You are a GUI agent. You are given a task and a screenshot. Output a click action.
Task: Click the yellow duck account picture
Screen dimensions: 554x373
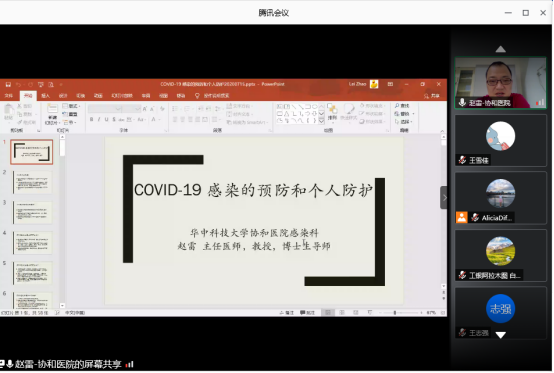pos(374,84)
